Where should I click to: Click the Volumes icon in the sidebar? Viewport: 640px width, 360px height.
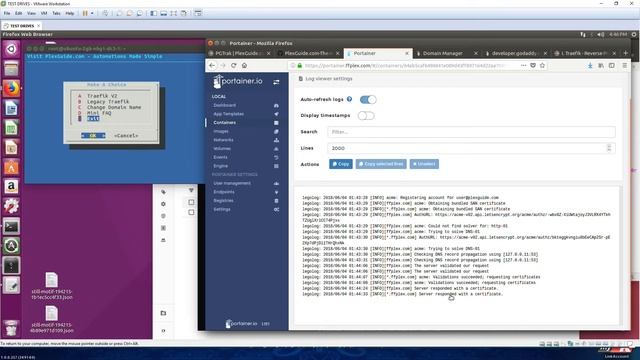(x=276, y=149)
